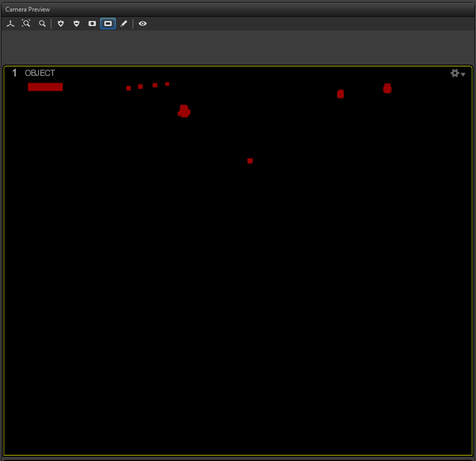The image size is (476, 461).
Task: Select the pencil draw tool
Action: pyautogui.click(x=124, y=24)
